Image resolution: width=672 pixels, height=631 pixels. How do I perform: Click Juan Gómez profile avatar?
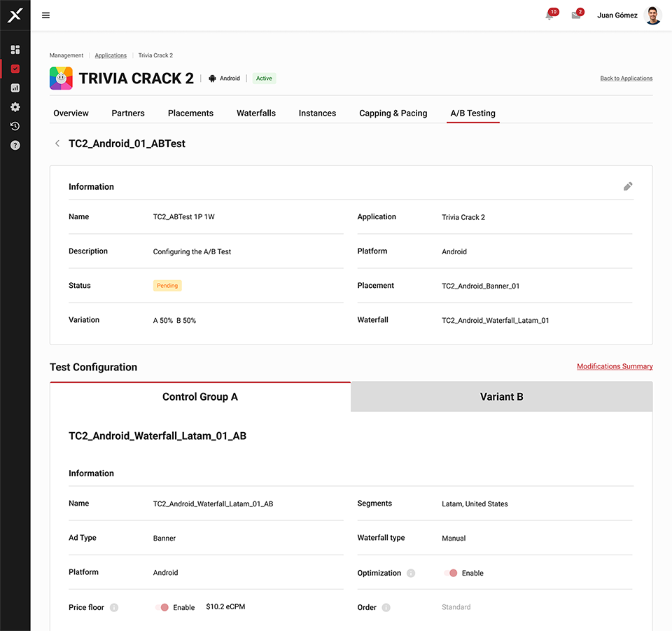[x=652, y=15]
